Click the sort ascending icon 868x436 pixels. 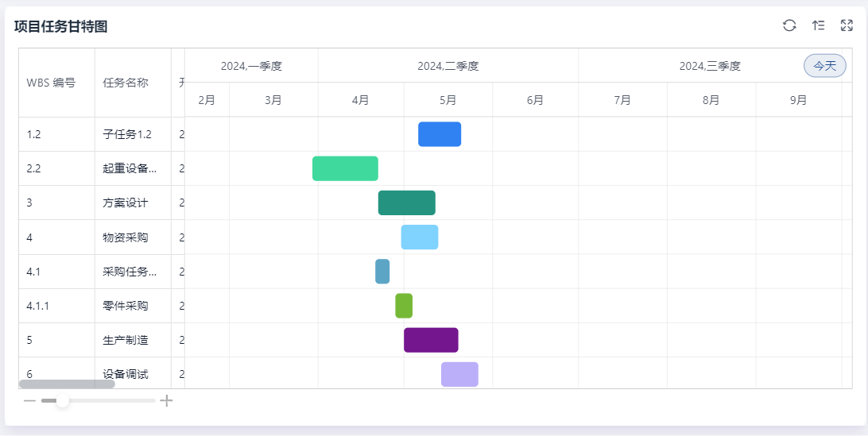coord(818,25)
